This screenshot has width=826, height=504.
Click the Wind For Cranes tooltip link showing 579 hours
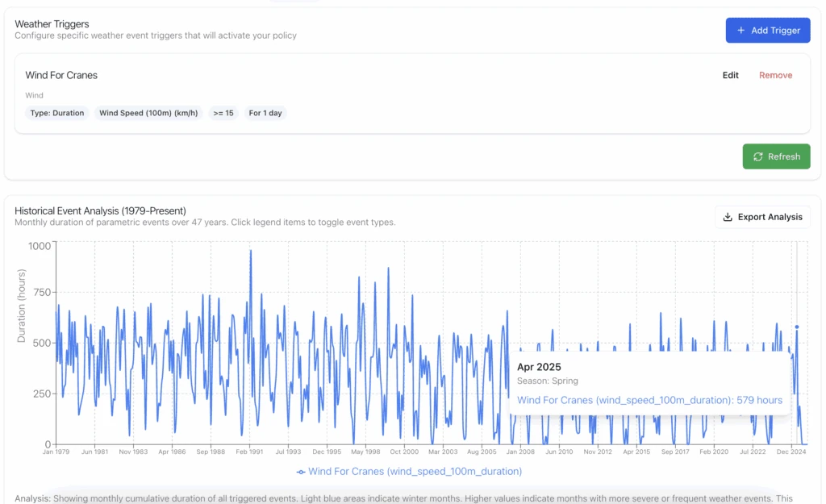point(649,400)
